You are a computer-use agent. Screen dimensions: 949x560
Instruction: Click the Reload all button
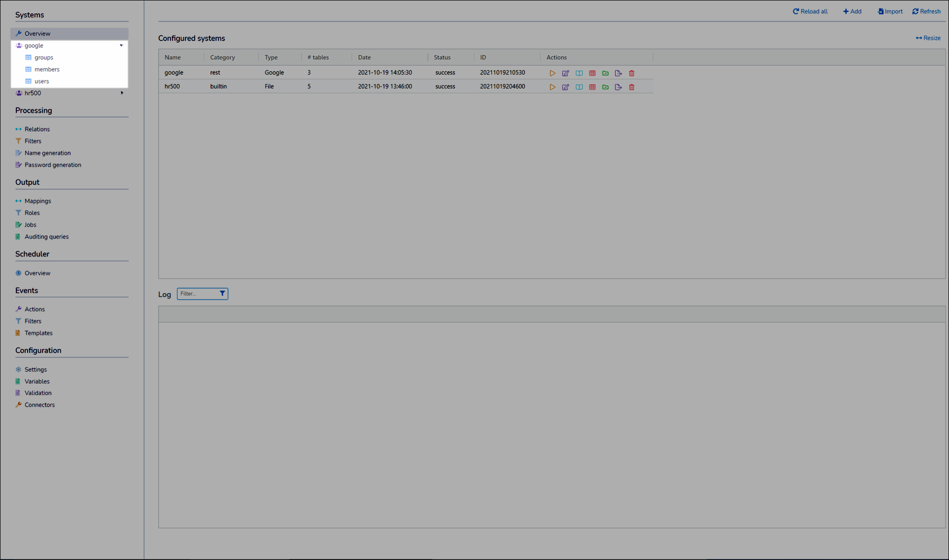(810, 11)
